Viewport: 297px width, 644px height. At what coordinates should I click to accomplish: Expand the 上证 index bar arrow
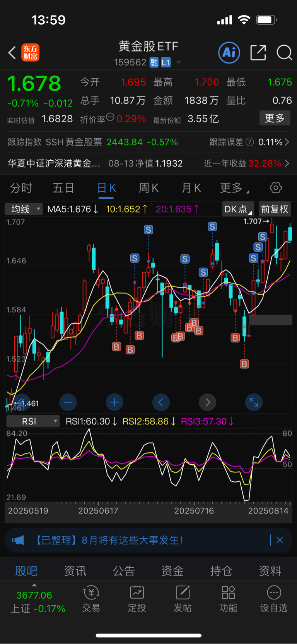[34, 585]
